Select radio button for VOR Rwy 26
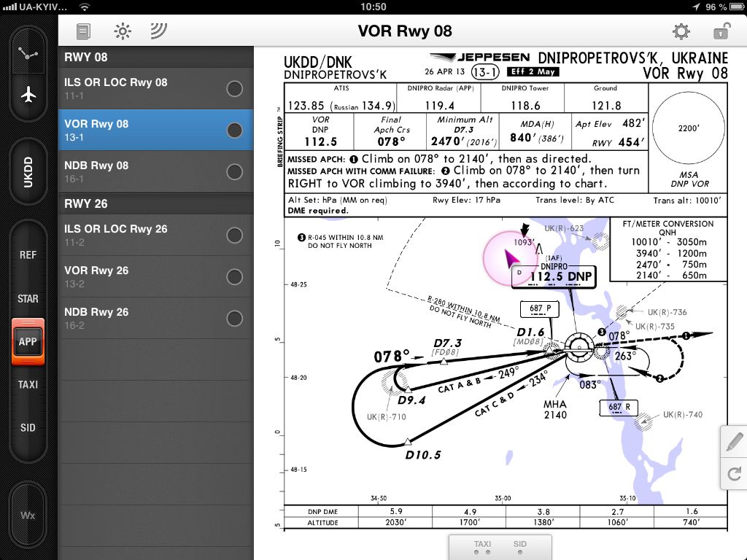The height and width of the screenshot is (560, 747). click(234, 277)
